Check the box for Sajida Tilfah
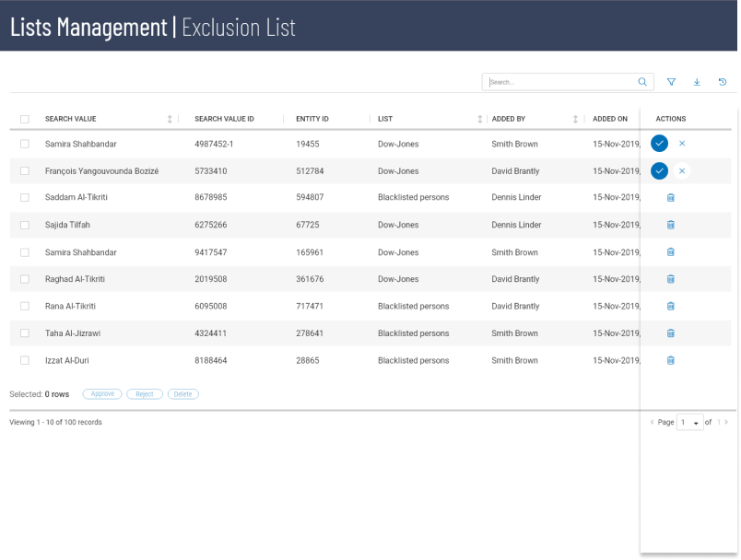Image resolution: width=741 pixels, height=560 pixels. click(x=26, y=224)
